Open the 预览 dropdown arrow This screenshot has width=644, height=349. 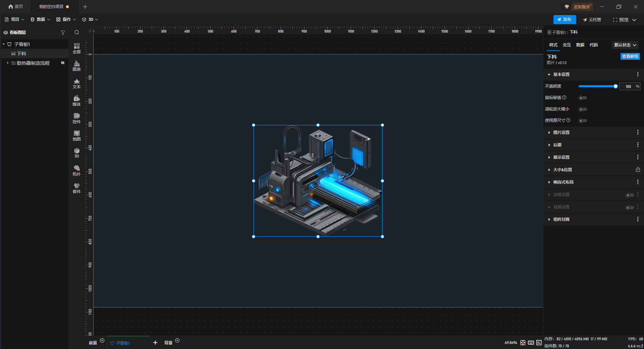click(634, 20)
